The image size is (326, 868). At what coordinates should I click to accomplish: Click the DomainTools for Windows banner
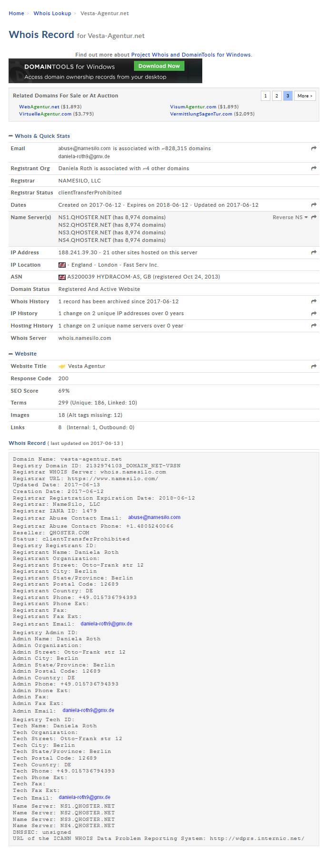tap(71, 71)
